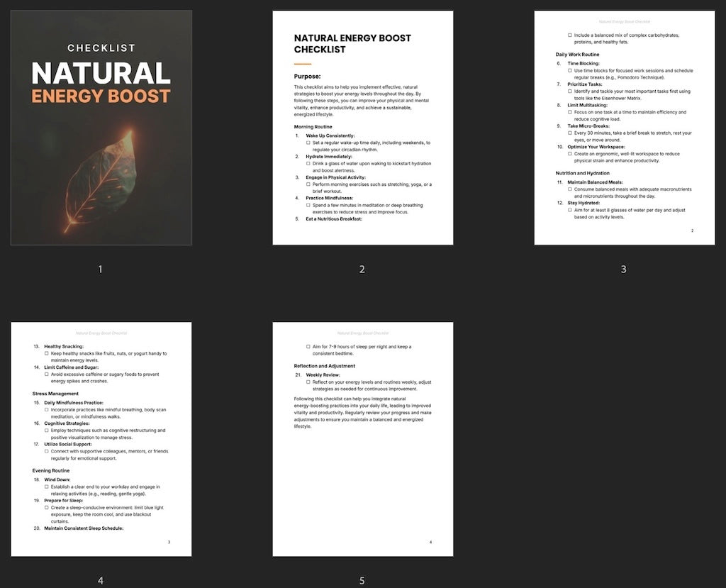Tick the Healthy Snacking checkbox
This screenshot has width=726, height=588.
(x=46, y=353)
